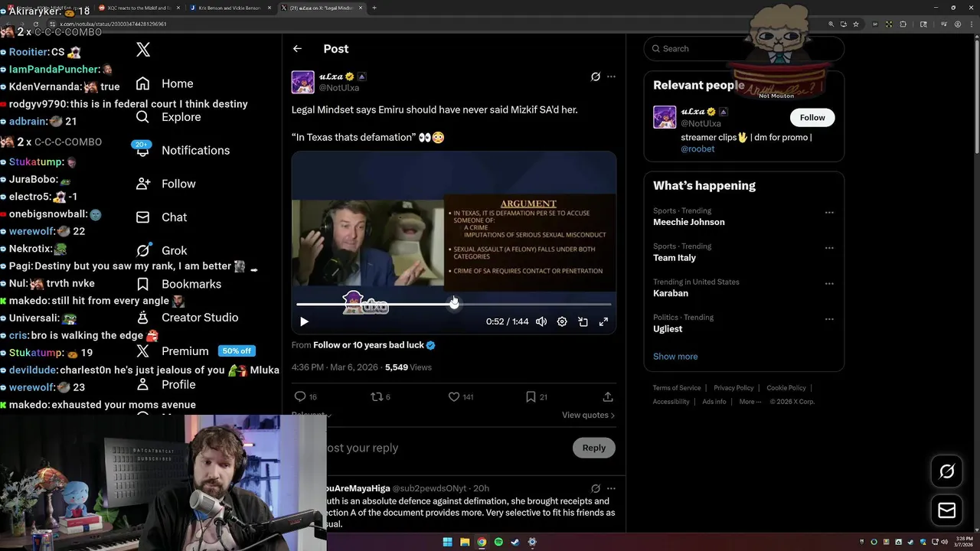Image resolution: width=980 pixels, height=551 pixels.
Task: Open the post's three-dot more menu
Action: click(x=611, y=77)
